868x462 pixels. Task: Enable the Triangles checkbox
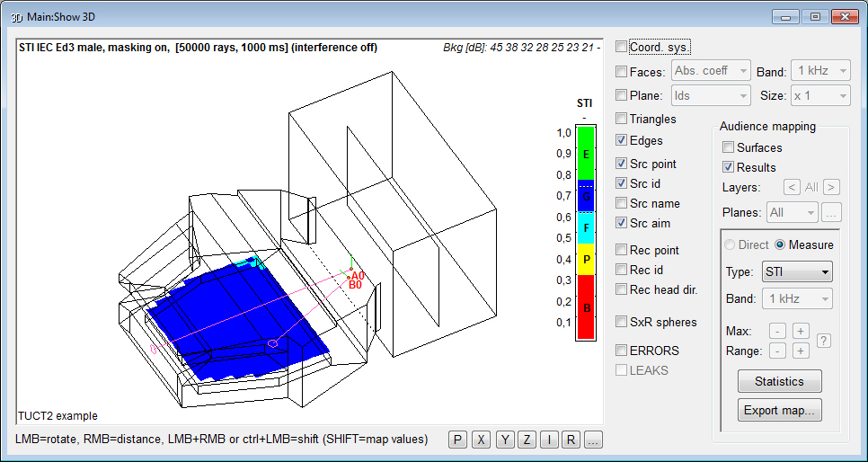(621, 119)
